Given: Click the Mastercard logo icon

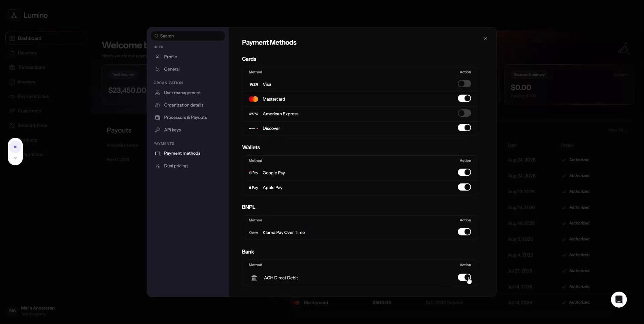Looking at the screenshot, I should pos(254,99).
